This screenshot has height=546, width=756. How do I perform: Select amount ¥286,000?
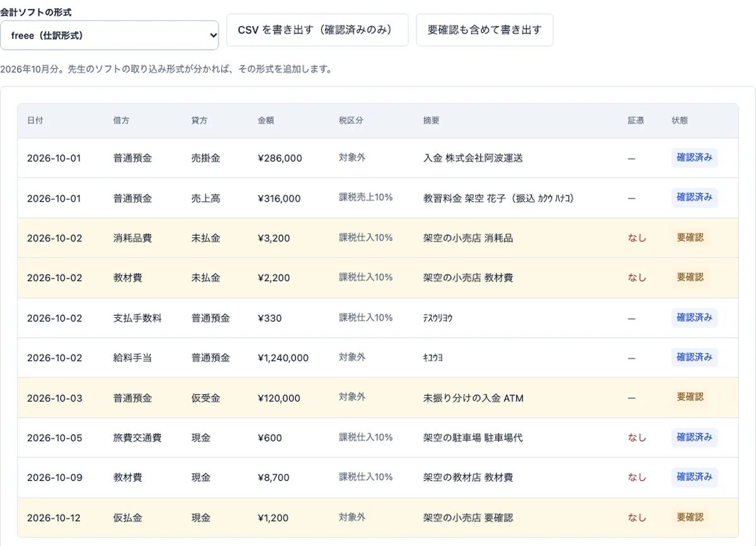pyautogui.click(x=280, y=158)
